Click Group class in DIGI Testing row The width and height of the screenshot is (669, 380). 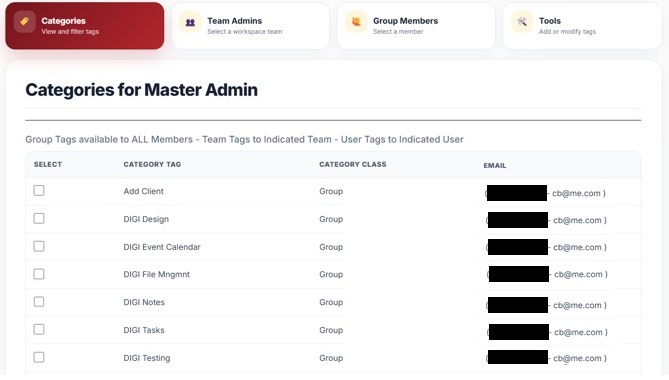coord(331,358)
